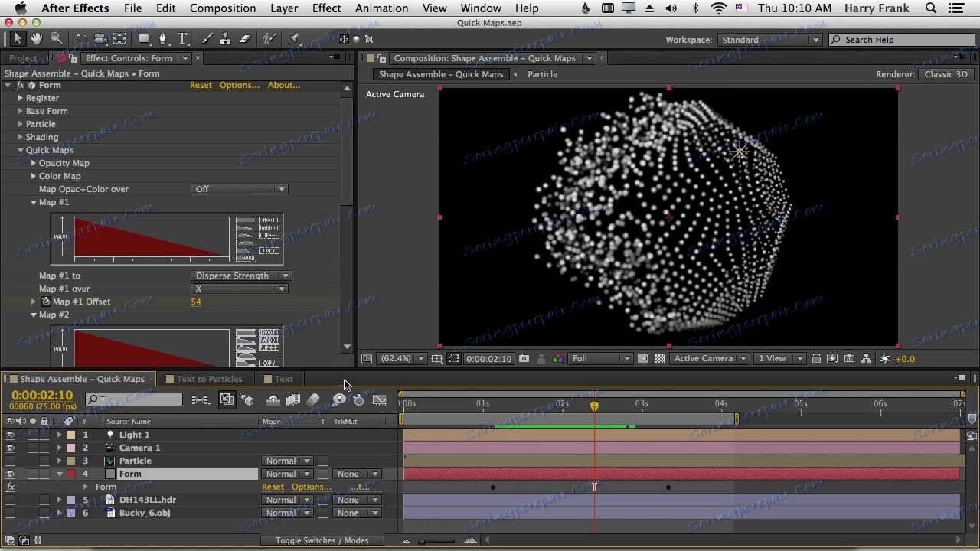This screenshot has width=980, height=551.
Task: Select the Eraser tool
Action: (x=245, y=38)
